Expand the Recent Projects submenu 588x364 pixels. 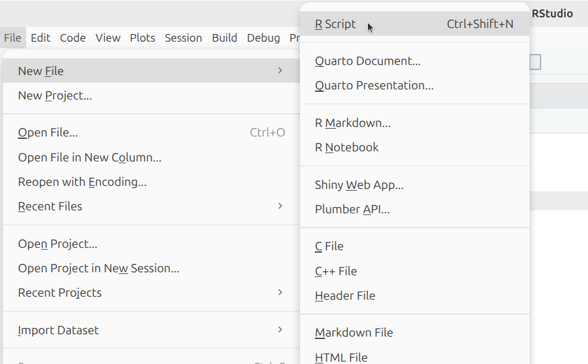(x=151, y=293)
